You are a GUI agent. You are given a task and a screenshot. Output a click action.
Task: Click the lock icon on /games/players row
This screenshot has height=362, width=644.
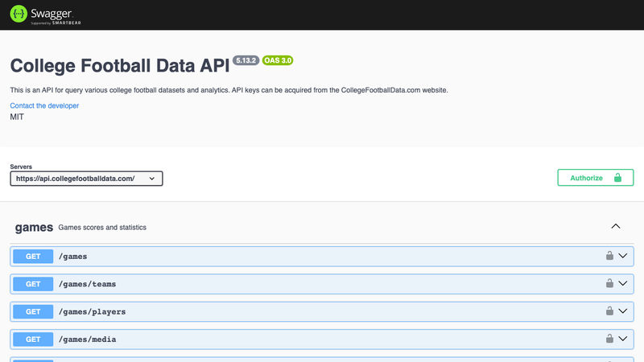[609, 311]
